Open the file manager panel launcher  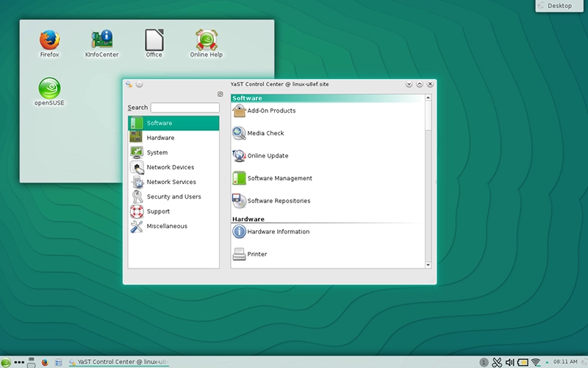[59, 362]
